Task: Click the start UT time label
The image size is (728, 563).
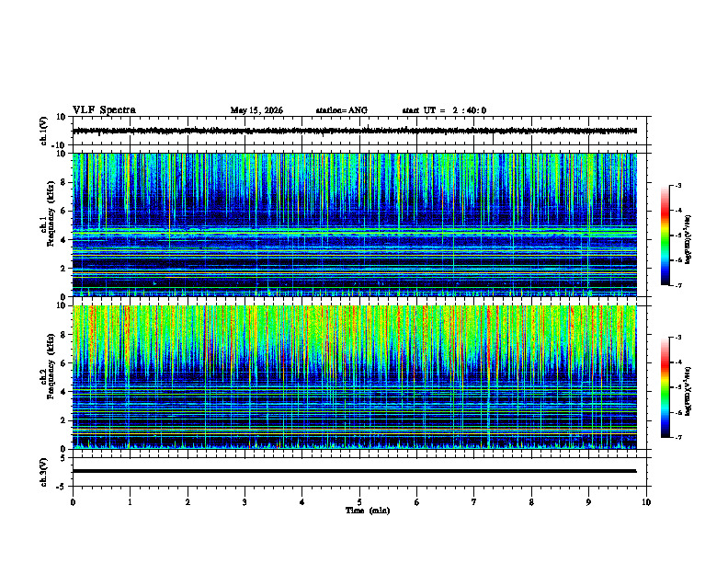Action: pos(444,110)
